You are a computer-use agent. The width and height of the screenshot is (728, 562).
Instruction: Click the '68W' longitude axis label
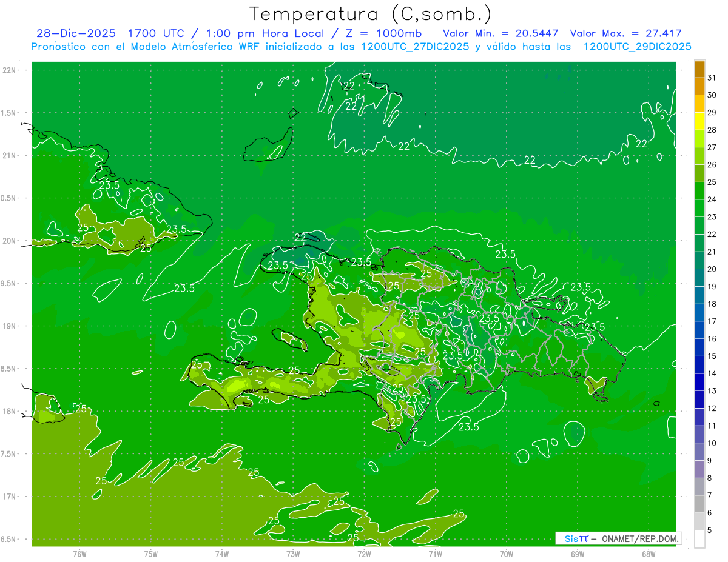pos(648,554)
